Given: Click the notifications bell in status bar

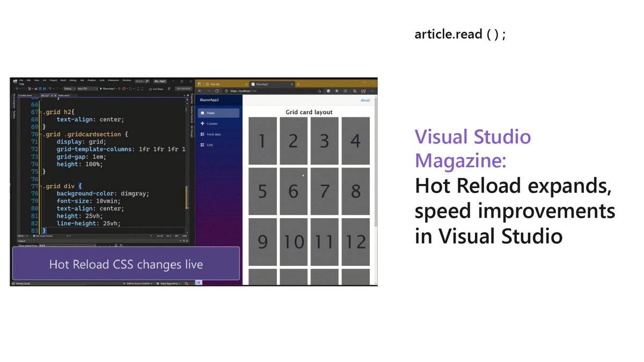Looking at the screenshot, I should 186,283.
